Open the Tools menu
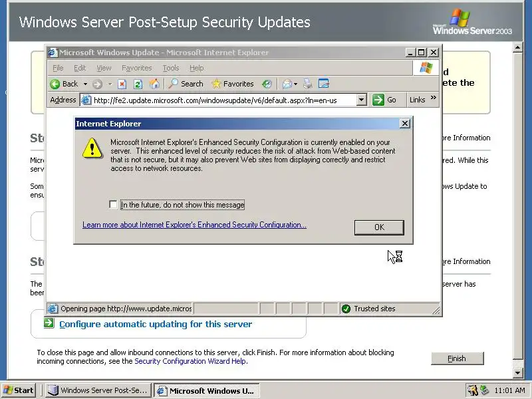 [x=171, y=68]
